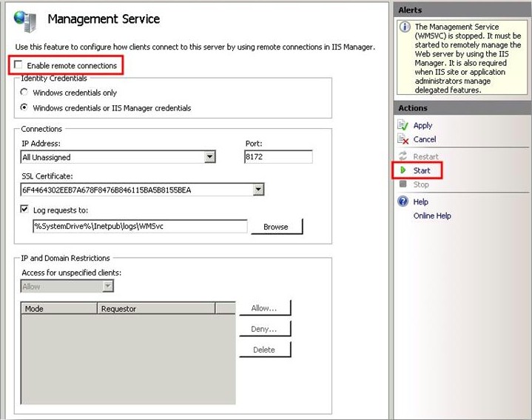Click the Stop link in Actions
This screenshot has height=420, width=532.
pos(421,184)
